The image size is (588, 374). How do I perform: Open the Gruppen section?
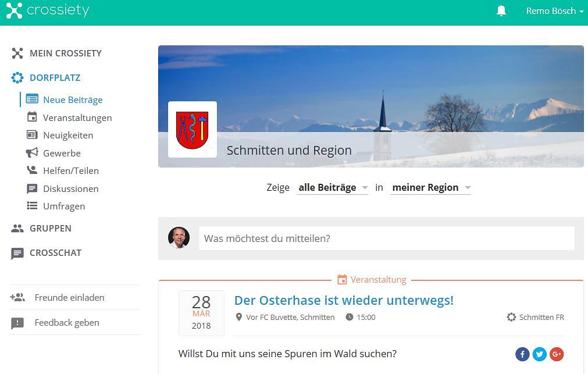click(x=50, y=229)
